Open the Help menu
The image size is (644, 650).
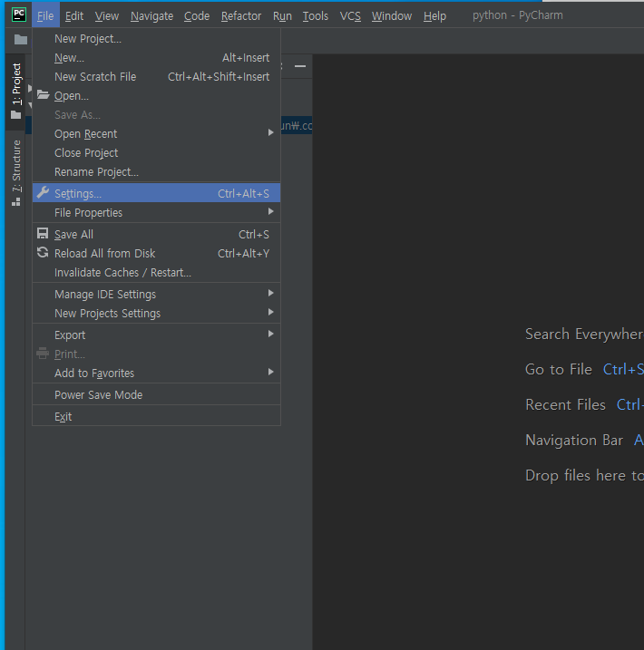434,15
